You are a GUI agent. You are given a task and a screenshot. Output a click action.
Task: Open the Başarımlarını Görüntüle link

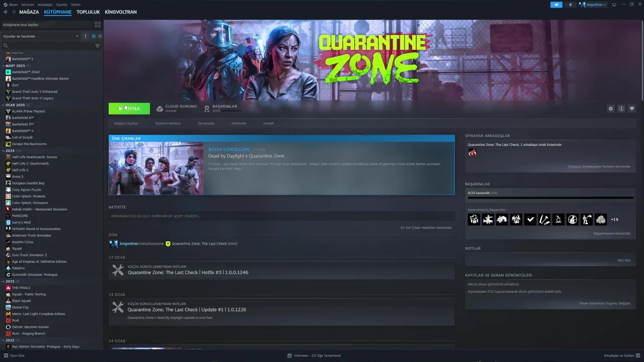[612, 234]
